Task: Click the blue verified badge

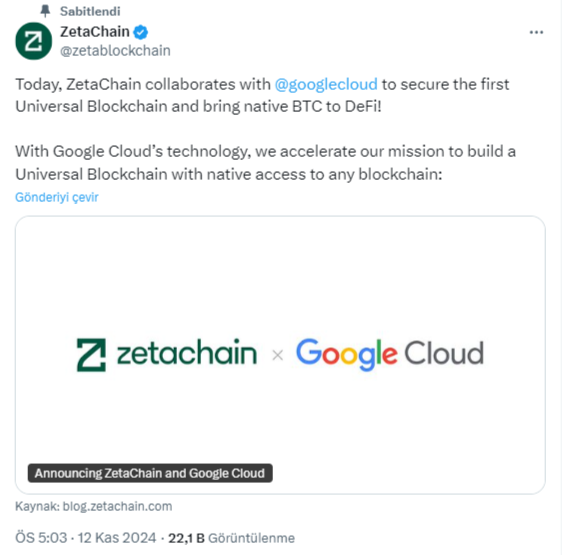Action: (140, 32)
